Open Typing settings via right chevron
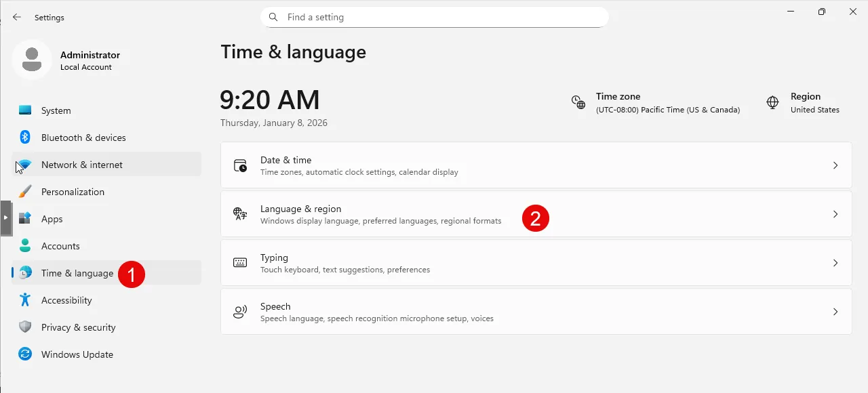The width and height of the screenshot is (868, 393). pyautogui.click(x=835, y=263)
